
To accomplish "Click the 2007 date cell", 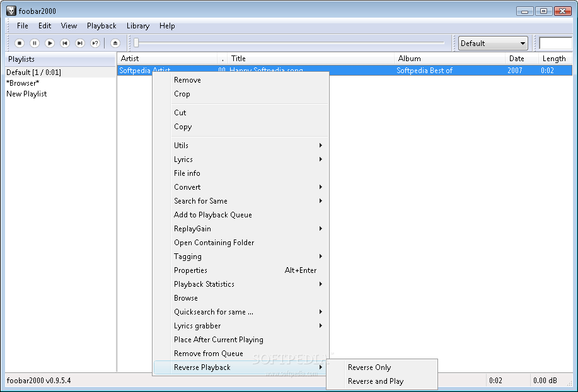I will (x=514, y=71).
